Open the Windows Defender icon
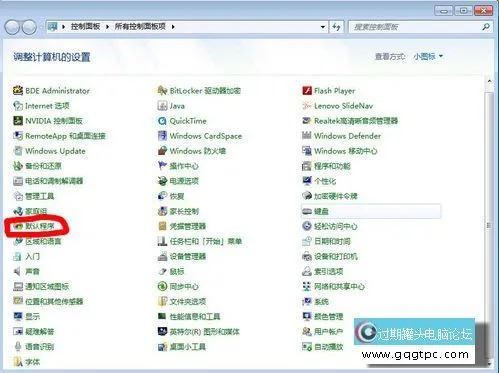Image resolution: width=499 pixels, height=373 pixels. (307, 136)
